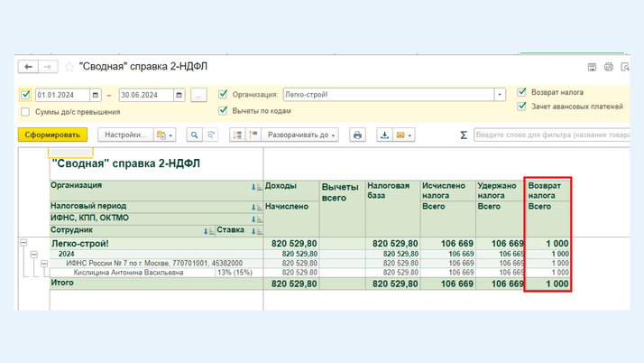This screenshot has height=363, width=644.
Task: Open the Настройки... settings button
Action: tap(124, 135)
